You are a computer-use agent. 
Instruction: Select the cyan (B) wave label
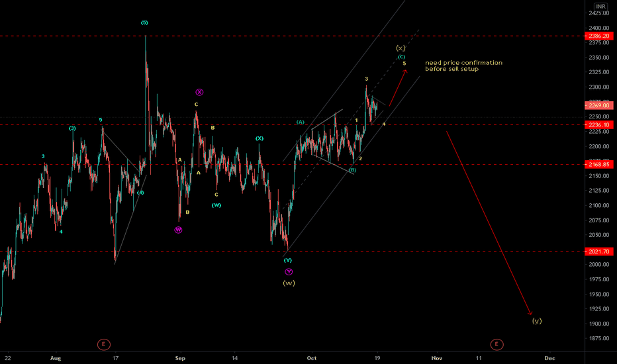coord(353,170)
